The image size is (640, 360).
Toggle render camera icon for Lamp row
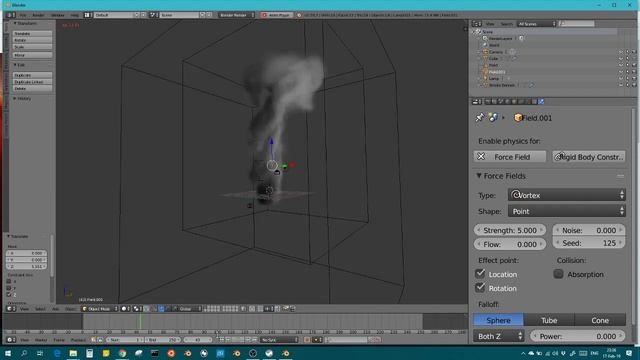click(633, 78)
